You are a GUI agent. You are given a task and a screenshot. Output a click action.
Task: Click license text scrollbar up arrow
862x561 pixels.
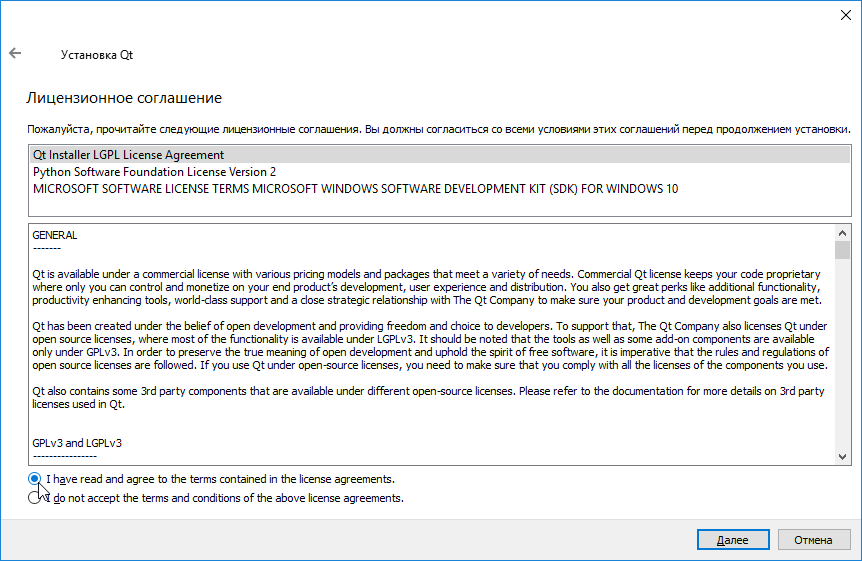842,232
